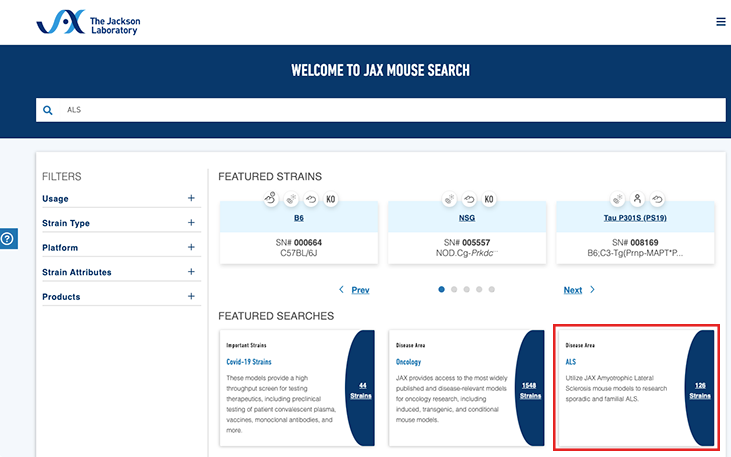Go to Next featured strains
Viewport: 731px width, 457px height.
(x=572, y=290)
